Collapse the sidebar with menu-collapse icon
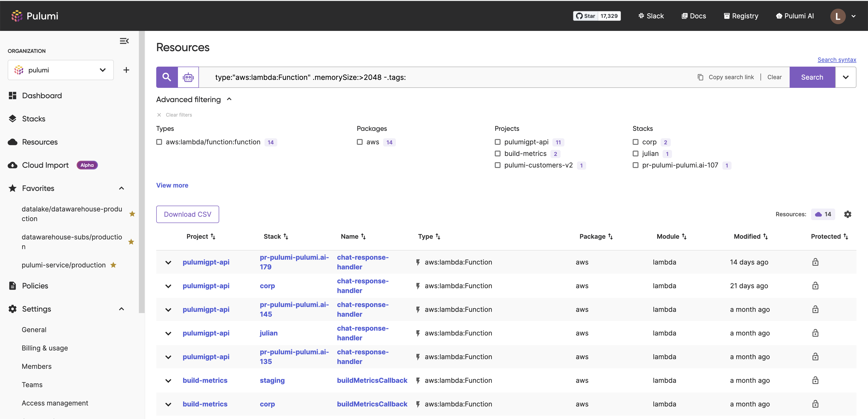The image size is (868, 419). coord(124,41)
